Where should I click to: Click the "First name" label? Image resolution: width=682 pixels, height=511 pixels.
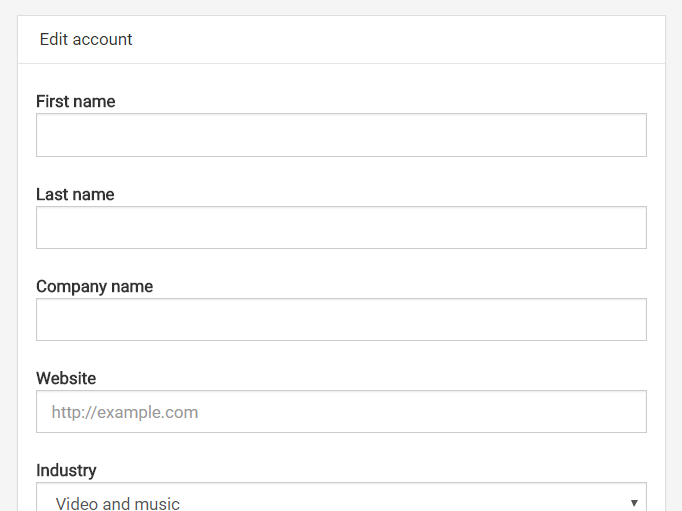[x=76, y=101]
